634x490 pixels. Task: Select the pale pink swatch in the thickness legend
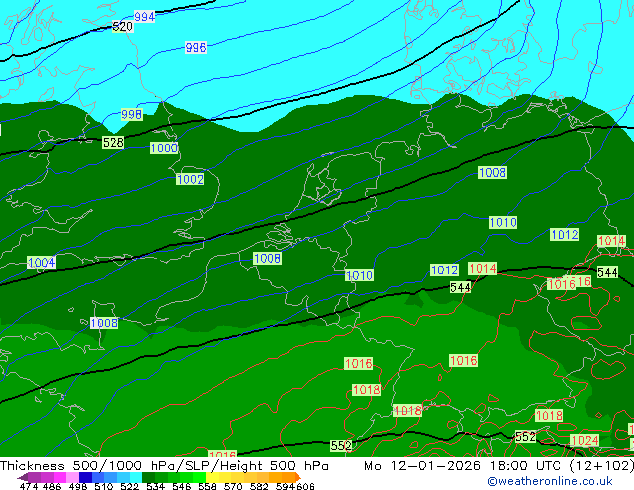coord(71,477)
